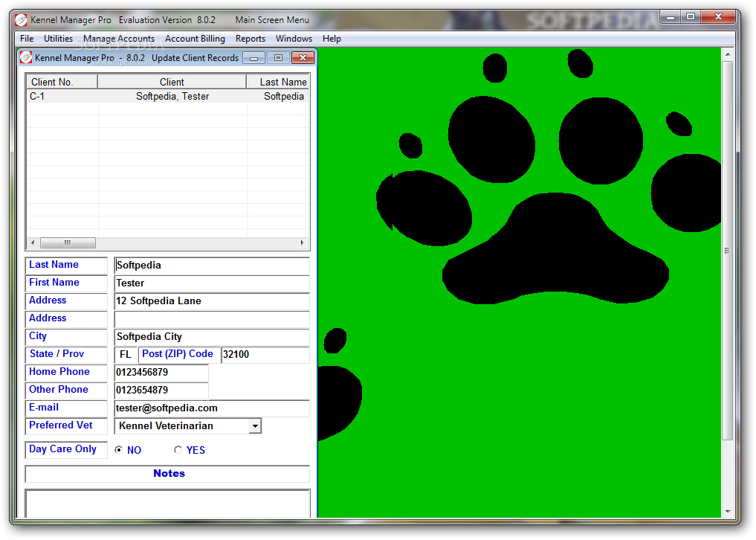The width and height of the screenshot is (756, 540).
Task: Click the client list horizontal scrollbar thumb
Action: (x=68, y=242)
